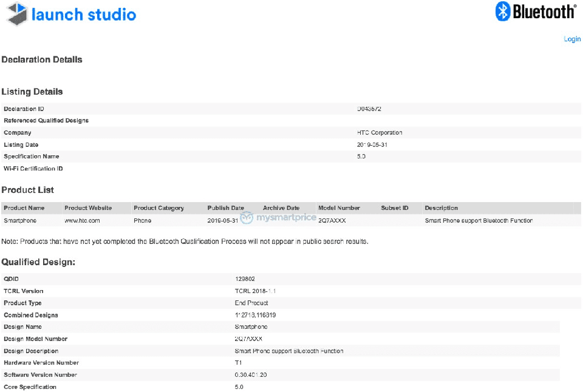Open the www.htc.com product website

point(82,221)
